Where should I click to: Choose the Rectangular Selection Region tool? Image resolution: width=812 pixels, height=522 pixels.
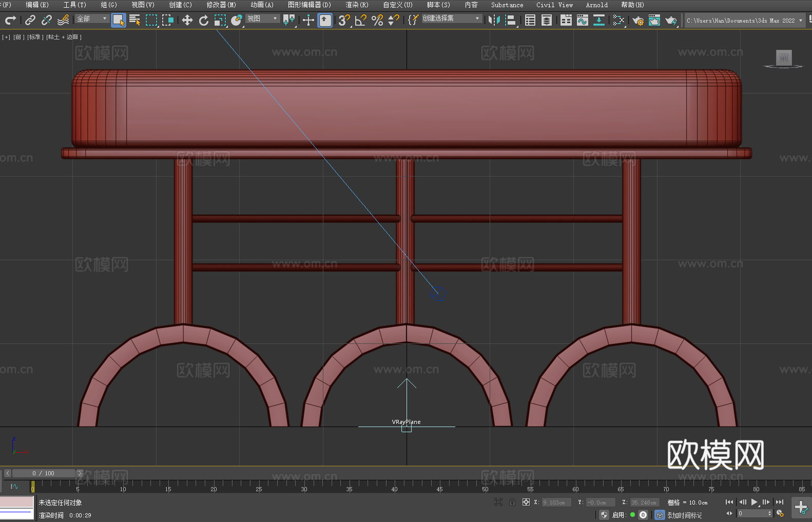(x=151, y=20)
